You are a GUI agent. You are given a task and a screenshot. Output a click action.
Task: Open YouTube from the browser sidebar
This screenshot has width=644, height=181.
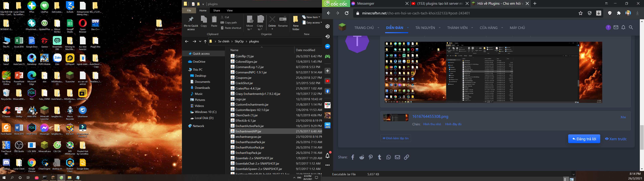pyautogui.click(x=328, y=81)
